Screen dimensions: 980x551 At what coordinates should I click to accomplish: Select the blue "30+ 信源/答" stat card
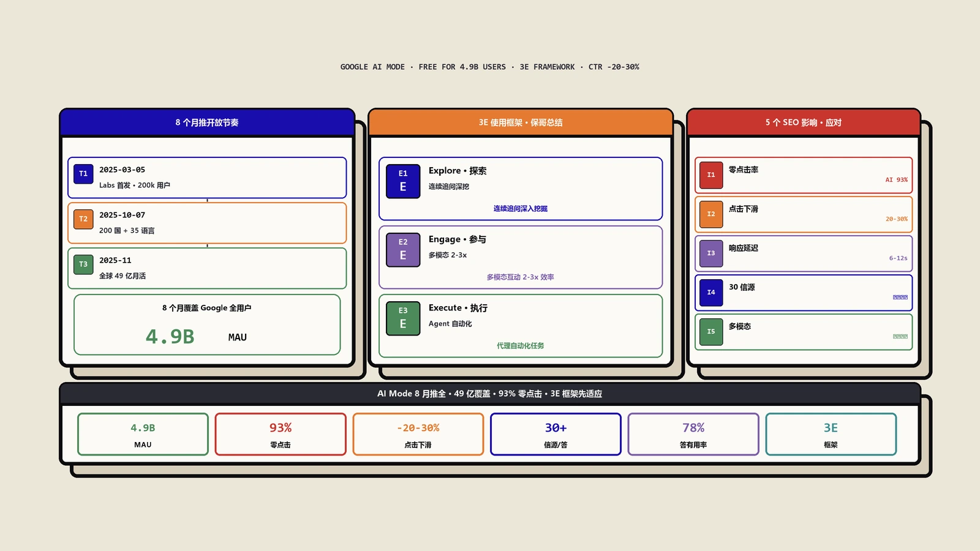(556, 434)
